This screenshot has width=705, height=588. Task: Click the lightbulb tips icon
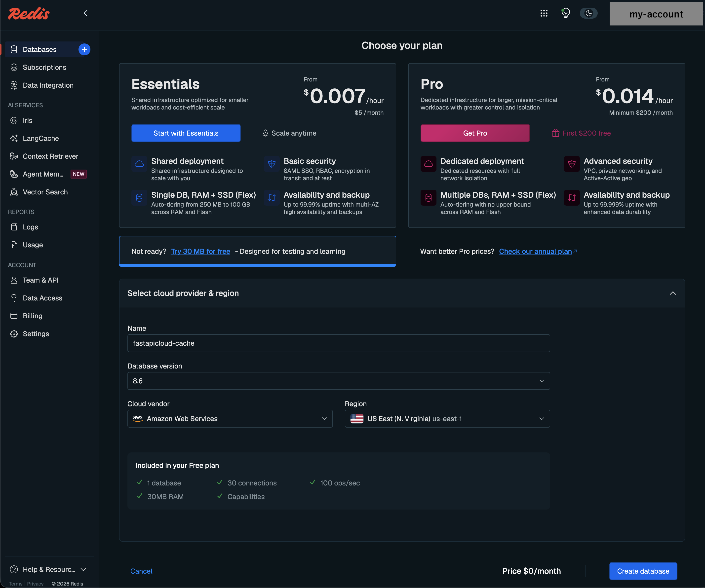point(566,13)
